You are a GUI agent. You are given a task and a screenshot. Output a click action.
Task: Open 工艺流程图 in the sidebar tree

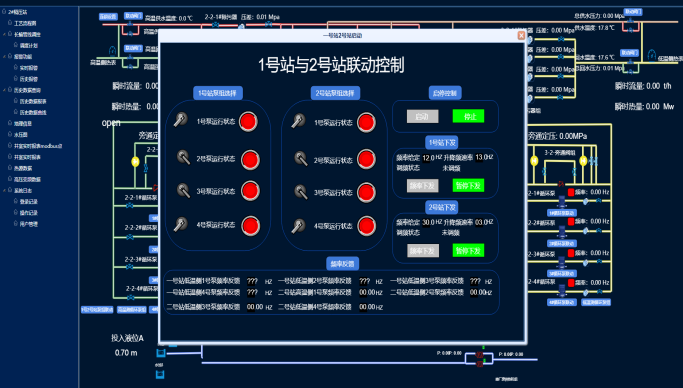25,23
